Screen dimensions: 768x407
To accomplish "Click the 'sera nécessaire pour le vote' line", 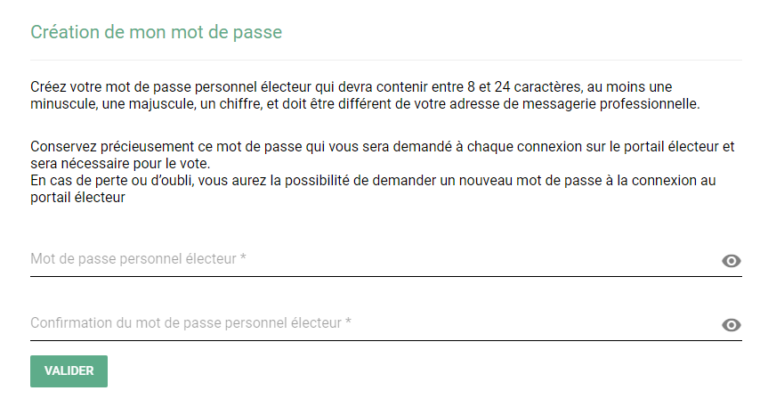I will [x=120, y=164].
